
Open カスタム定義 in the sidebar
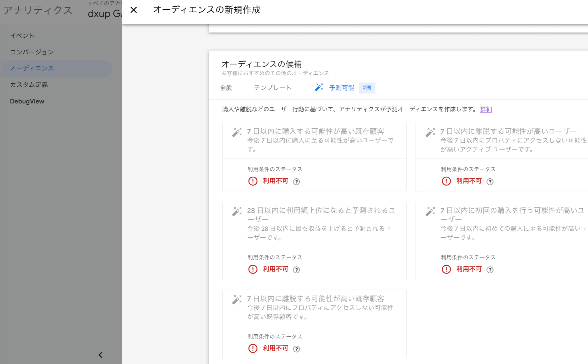click(29, 85)
